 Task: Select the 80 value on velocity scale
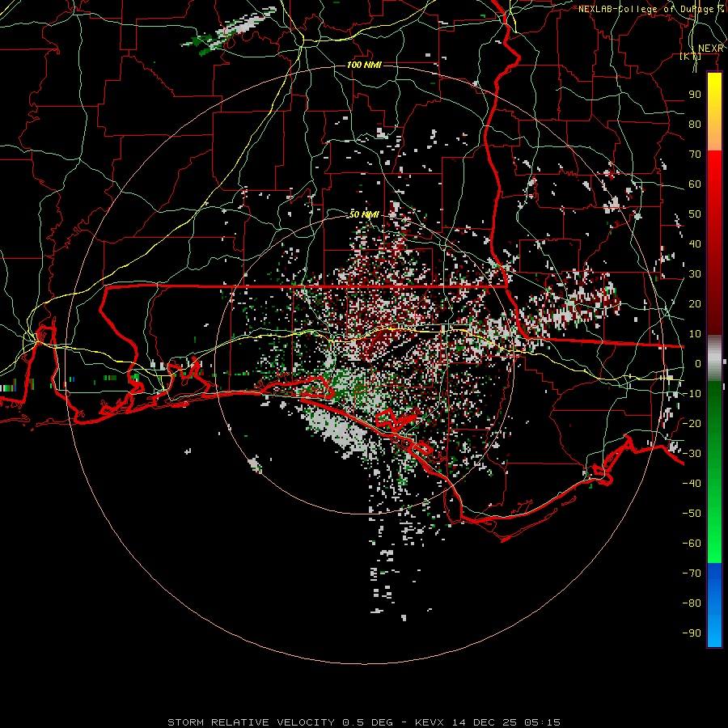[695, 124]
